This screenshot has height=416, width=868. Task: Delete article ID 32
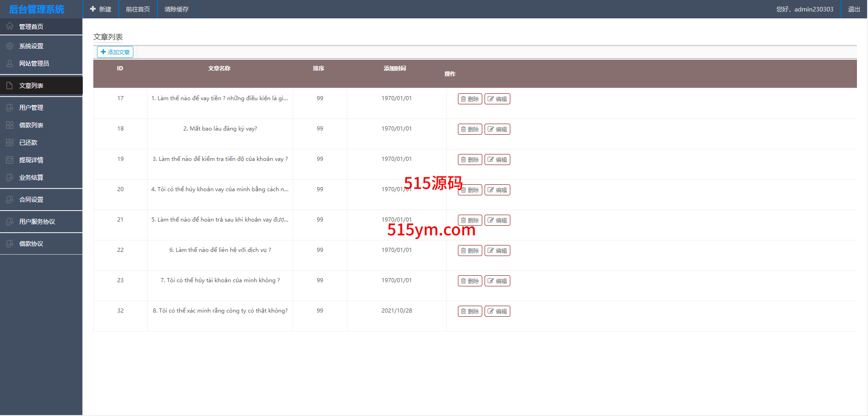pos(469,311)
